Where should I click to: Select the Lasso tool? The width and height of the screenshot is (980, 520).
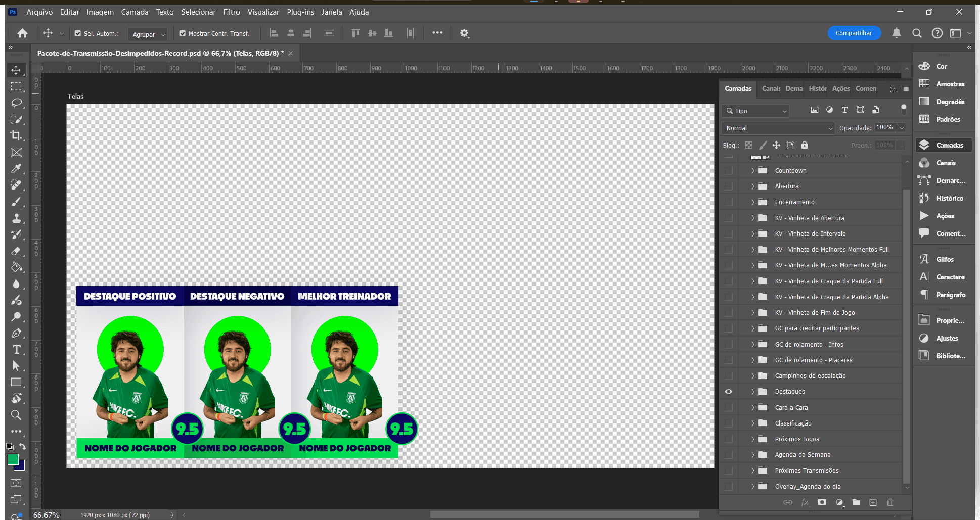click(x=16, y=103)
